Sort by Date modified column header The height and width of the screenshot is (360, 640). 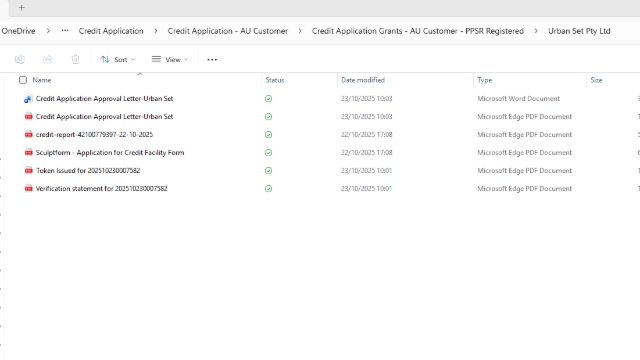click(363, 80)
